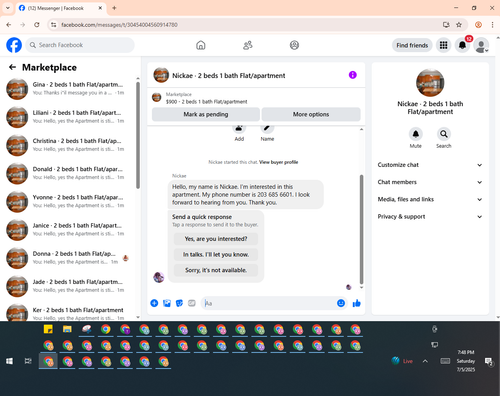500x396 pixels.
Task: Expand Chat members section
Action: pyautogui.click(x=430, y=182)
